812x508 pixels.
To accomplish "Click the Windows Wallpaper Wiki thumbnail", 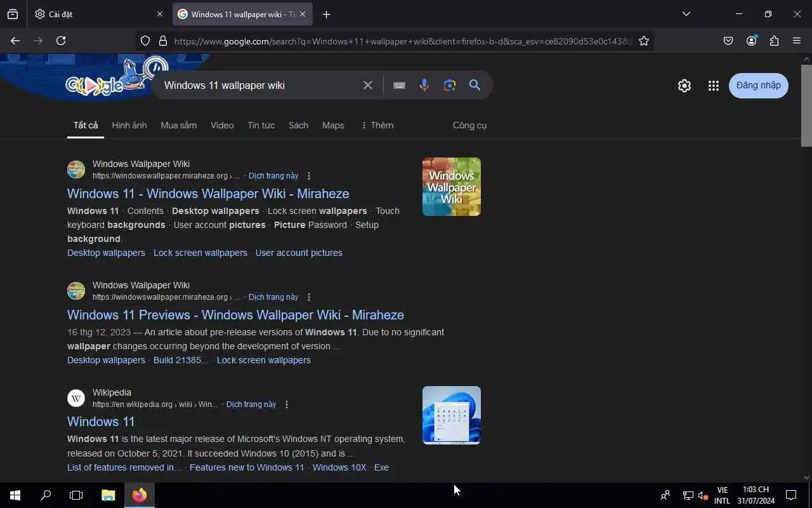I will click(x=452, y=187).
